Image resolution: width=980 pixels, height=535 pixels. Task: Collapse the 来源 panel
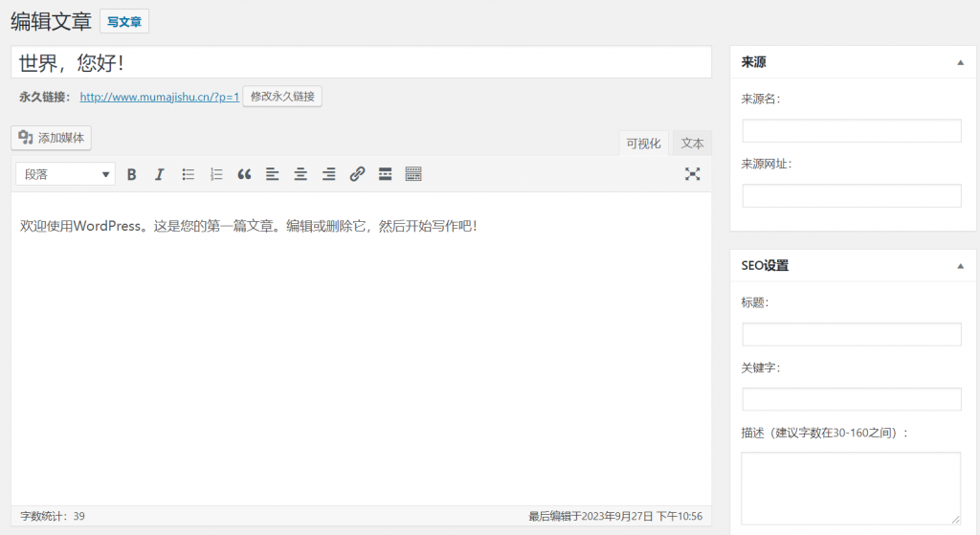[960, 62]
